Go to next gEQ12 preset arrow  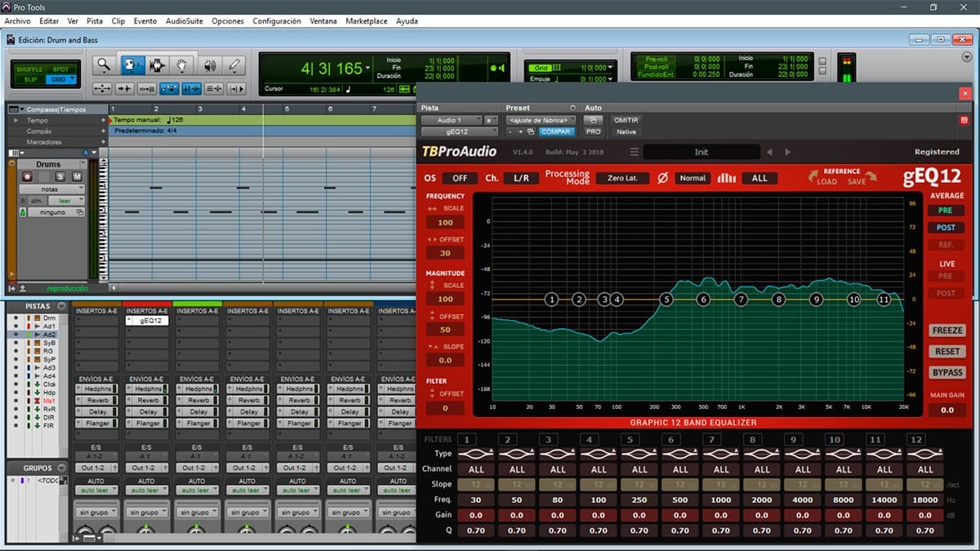[787, 152]
